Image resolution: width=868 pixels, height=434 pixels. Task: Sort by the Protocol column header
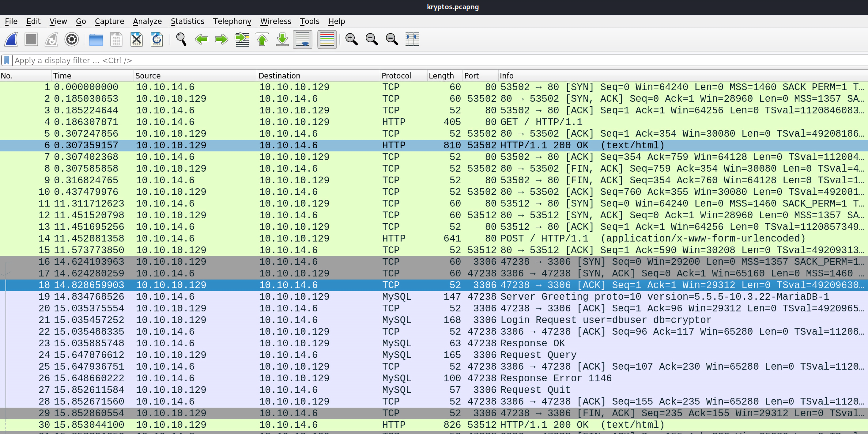(x=404, y=75)
